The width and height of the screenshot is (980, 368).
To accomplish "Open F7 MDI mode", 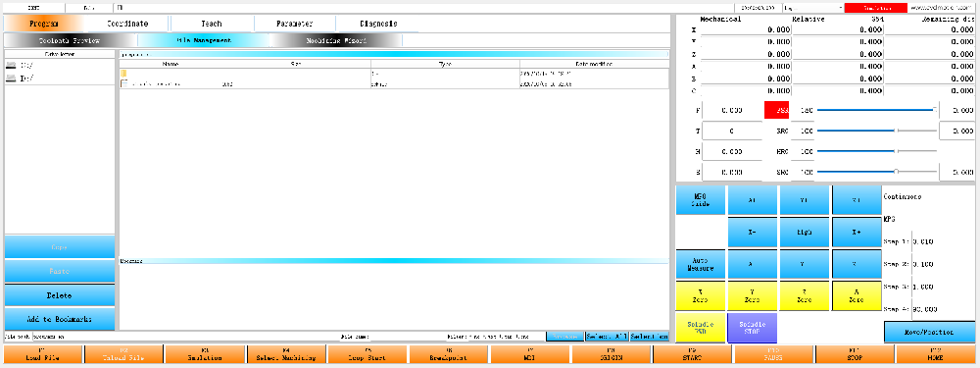I will click(530, 355).
